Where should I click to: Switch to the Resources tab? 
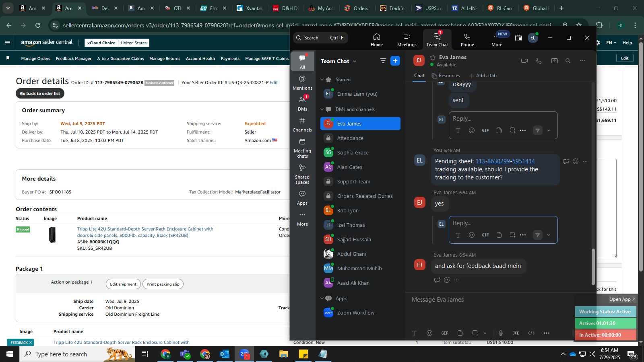[x=446, y=76]
